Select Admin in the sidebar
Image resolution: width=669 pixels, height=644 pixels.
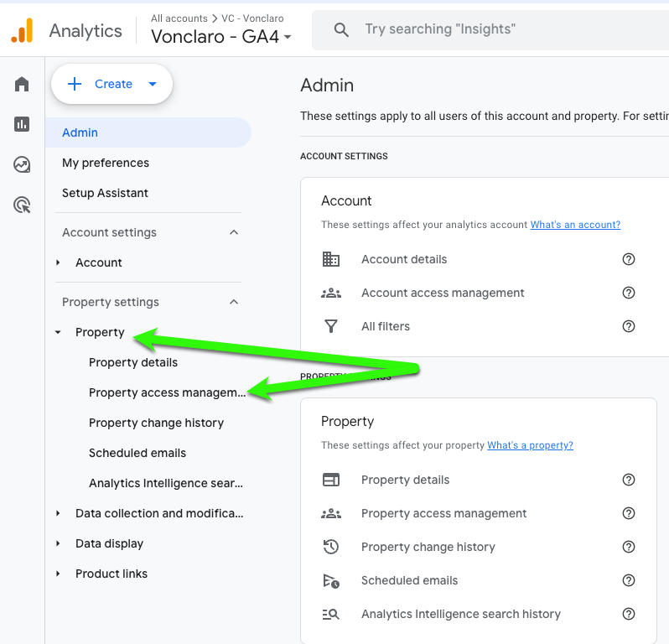pos(148,132)
